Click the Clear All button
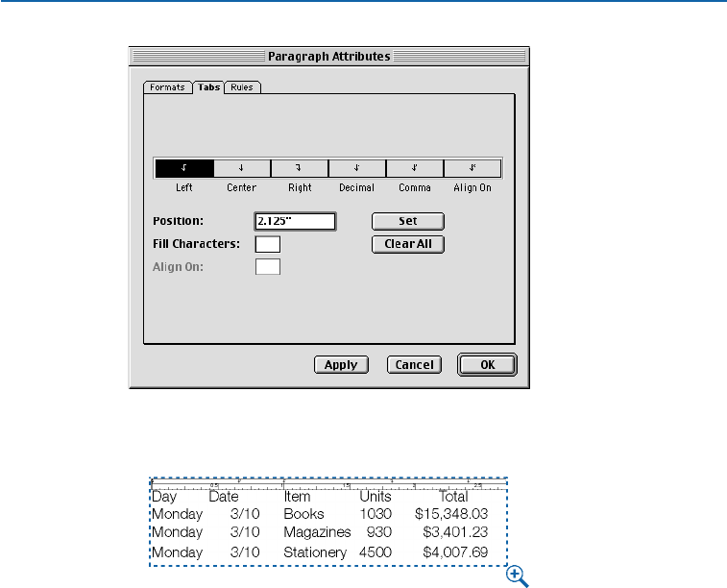The image size is (727, 588). pyautogui.click(x=408, y=244)
